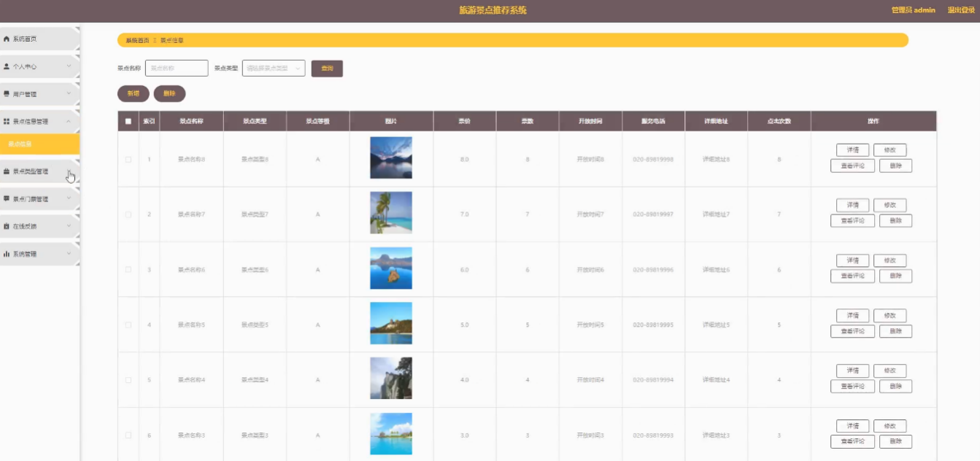Viewport: 980px width, 461px height.
Task: Click the 景点名称 search input field
Action: click(x=177, y=68)
